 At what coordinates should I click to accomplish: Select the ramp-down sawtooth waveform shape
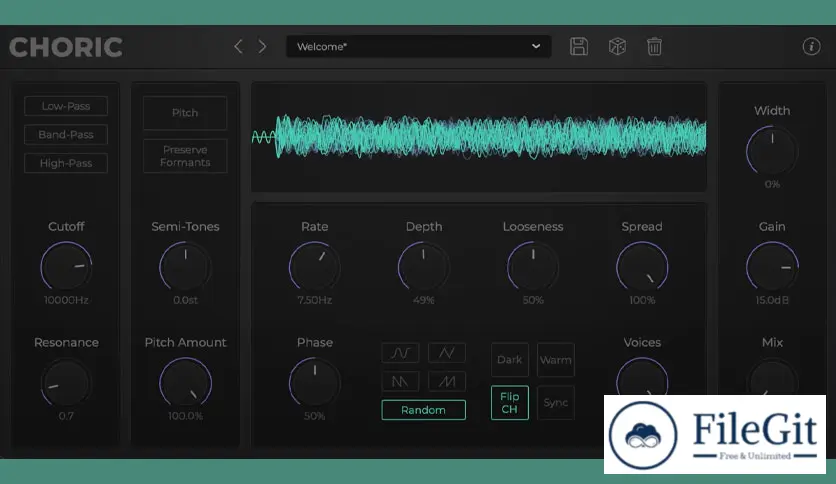400,381
